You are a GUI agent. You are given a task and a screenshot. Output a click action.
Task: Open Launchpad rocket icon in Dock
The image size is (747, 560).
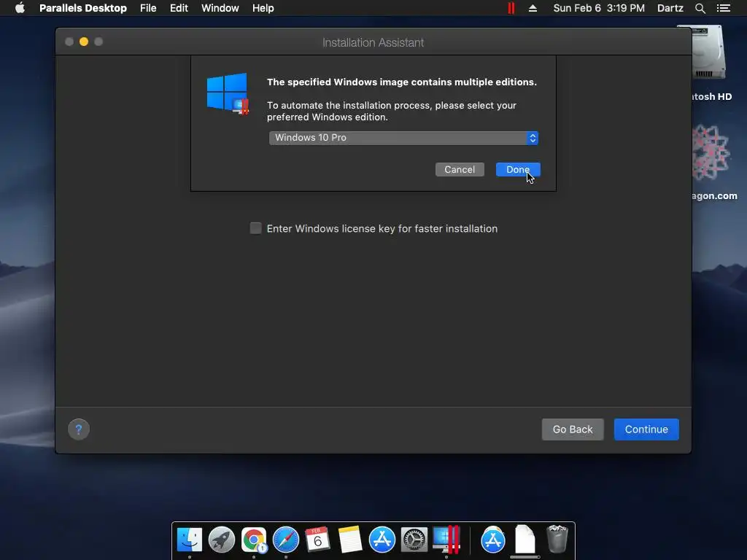pos(222,540)
